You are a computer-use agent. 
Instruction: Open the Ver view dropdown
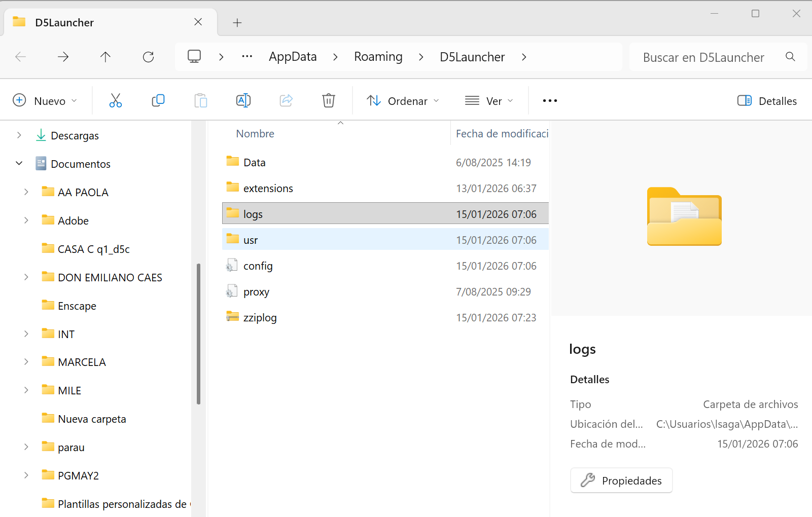pyautogui.click(x=489, y=101)
